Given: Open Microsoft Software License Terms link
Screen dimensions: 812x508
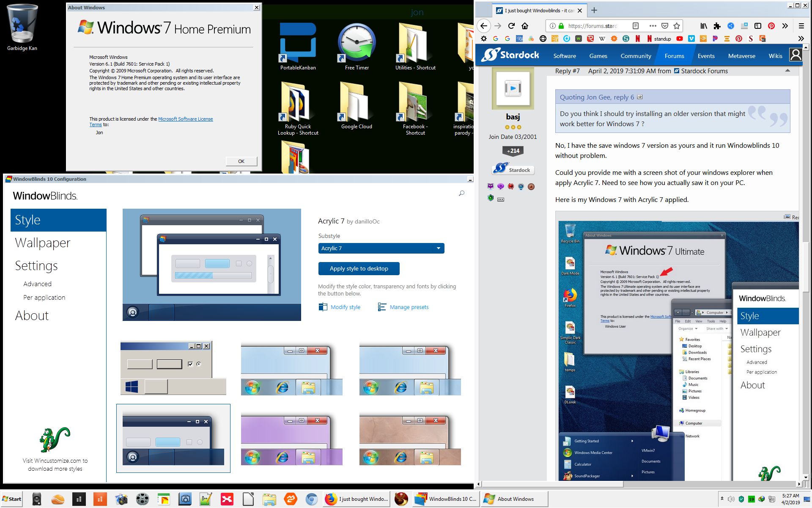Looking at the screenshot, I should tap(185, 119).
